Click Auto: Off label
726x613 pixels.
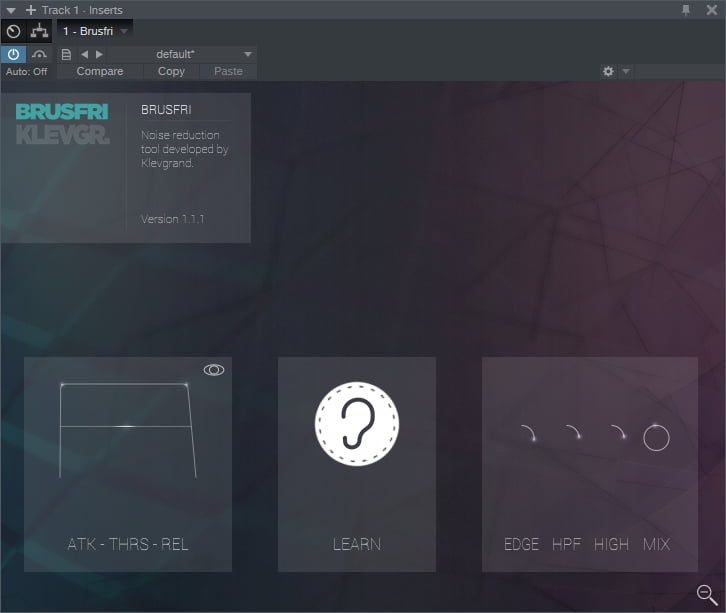pyautogui.click(x=26, y=71)
